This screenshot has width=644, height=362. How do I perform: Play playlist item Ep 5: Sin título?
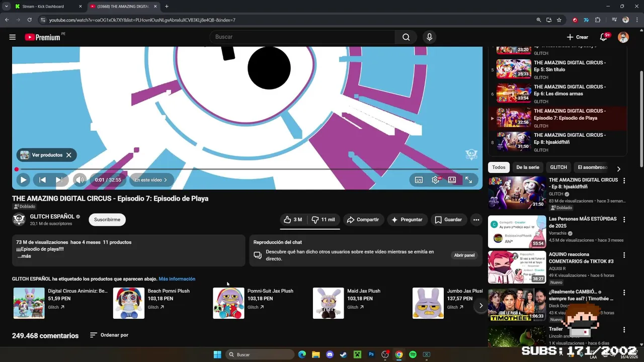click(x=557, y=69)
